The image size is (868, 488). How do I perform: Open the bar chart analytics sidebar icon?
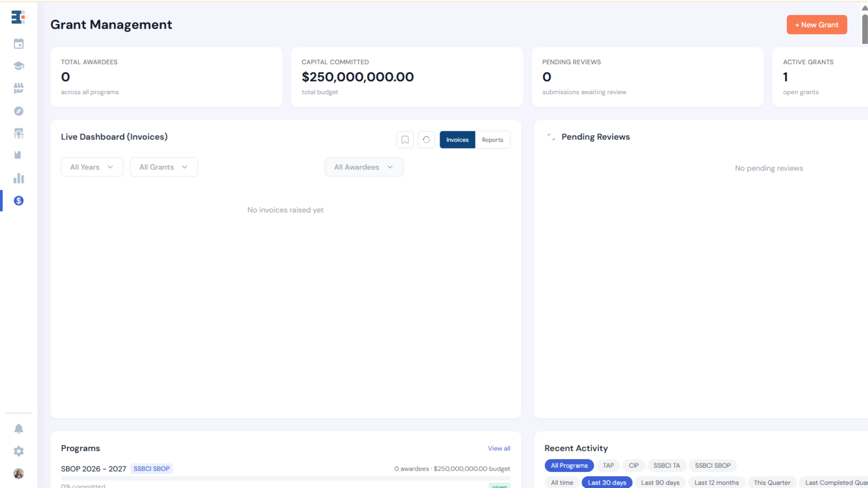(x=19, y=178)
